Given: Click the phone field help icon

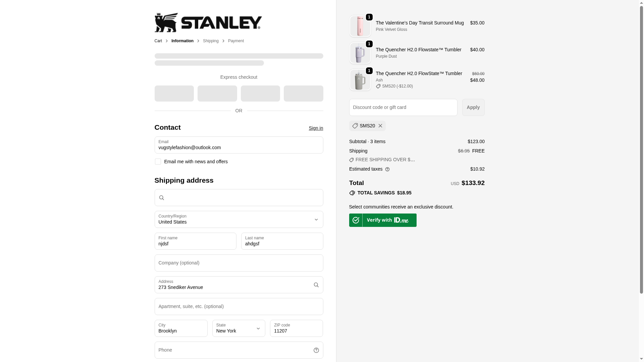Looking at the screenshot, I should click(316, 350).
